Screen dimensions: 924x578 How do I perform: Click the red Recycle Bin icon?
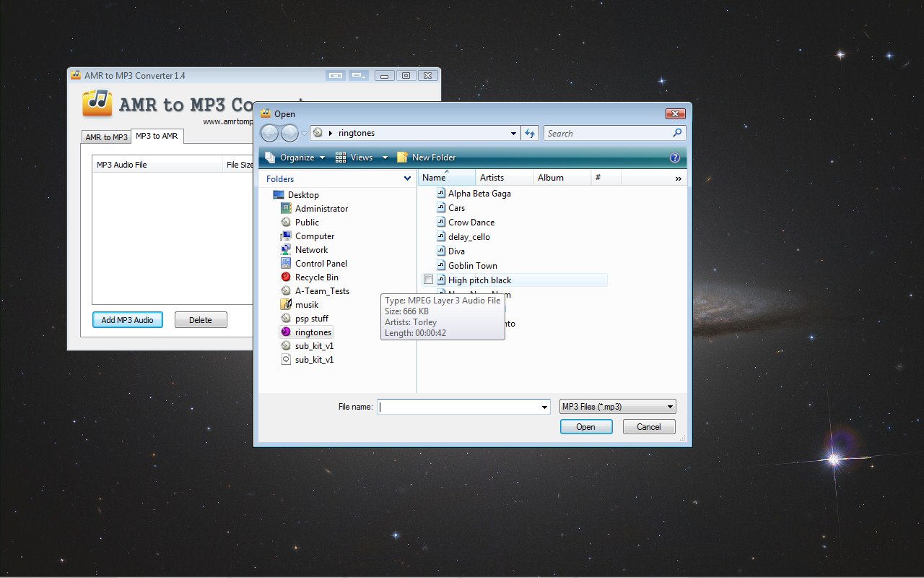(x=286, y=277)
